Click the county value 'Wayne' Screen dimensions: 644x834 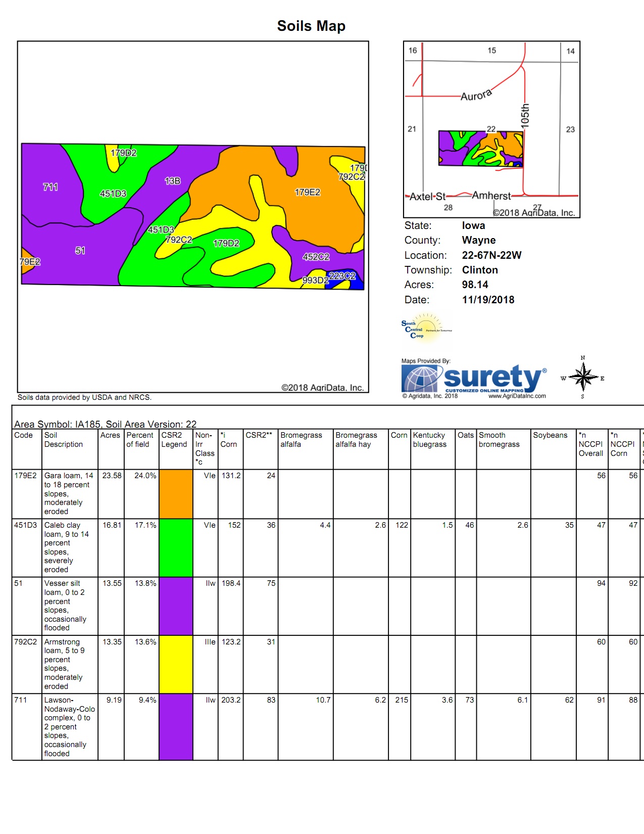coord(479,240)
